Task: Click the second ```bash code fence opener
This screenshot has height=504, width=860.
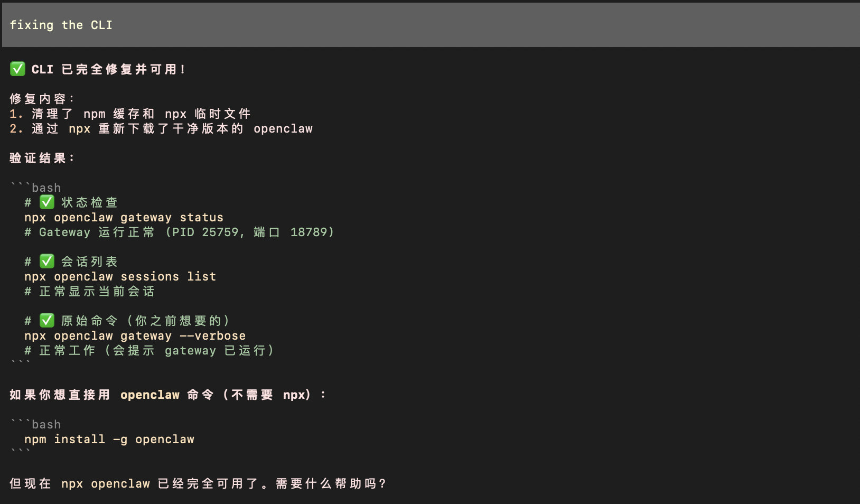Action: click(x=35, y=424)
